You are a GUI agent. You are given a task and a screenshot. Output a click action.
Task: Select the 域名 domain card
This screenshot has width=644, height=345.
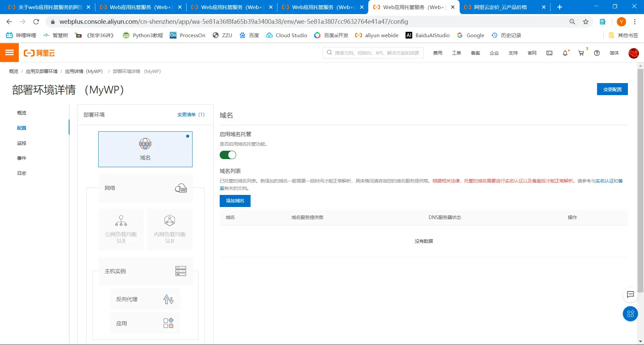[x=145, y=149]
